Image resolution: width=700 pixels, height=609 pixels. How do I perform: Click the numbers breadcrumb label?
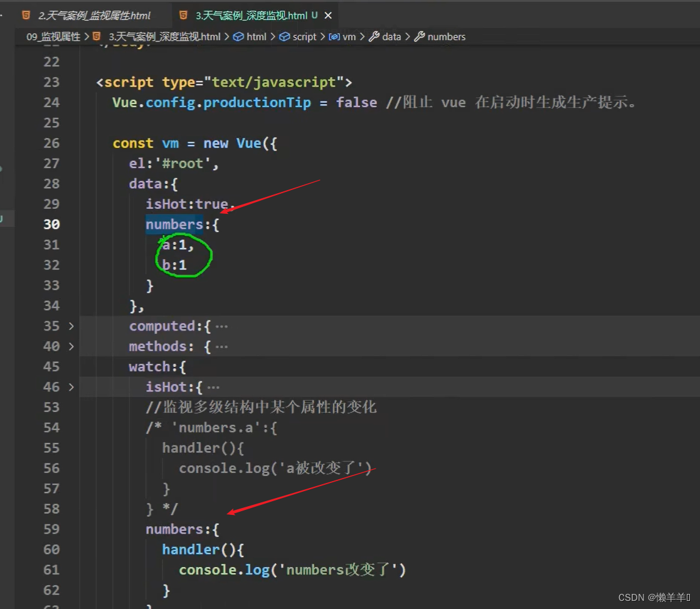(x=447, y=36)
